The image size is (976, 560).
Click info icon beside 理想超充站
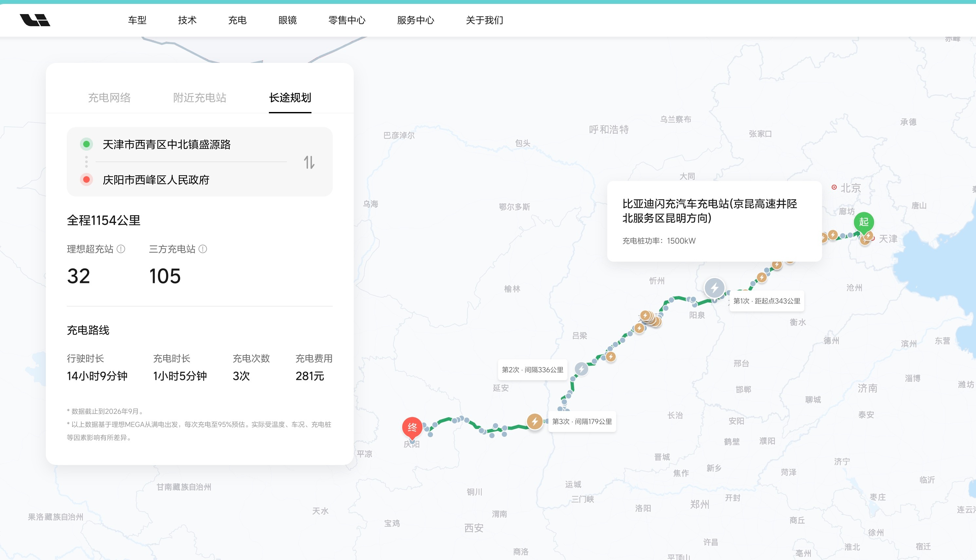pos(121,249)
